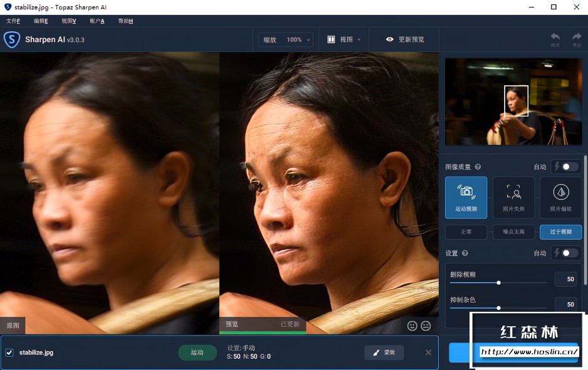
Task: Click the 抑制杂色 slider handle
Action: 498,308
